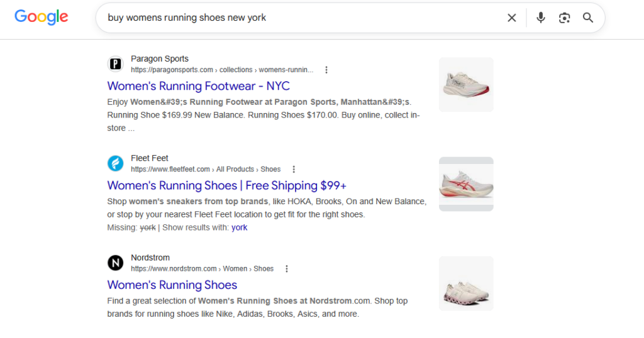
Task: Click the Google logo
Action: click(41, 17)
